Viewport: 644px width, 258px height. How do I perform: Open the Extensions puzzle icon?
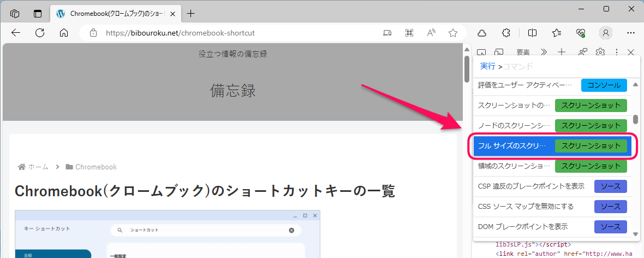tap(506, 33)
